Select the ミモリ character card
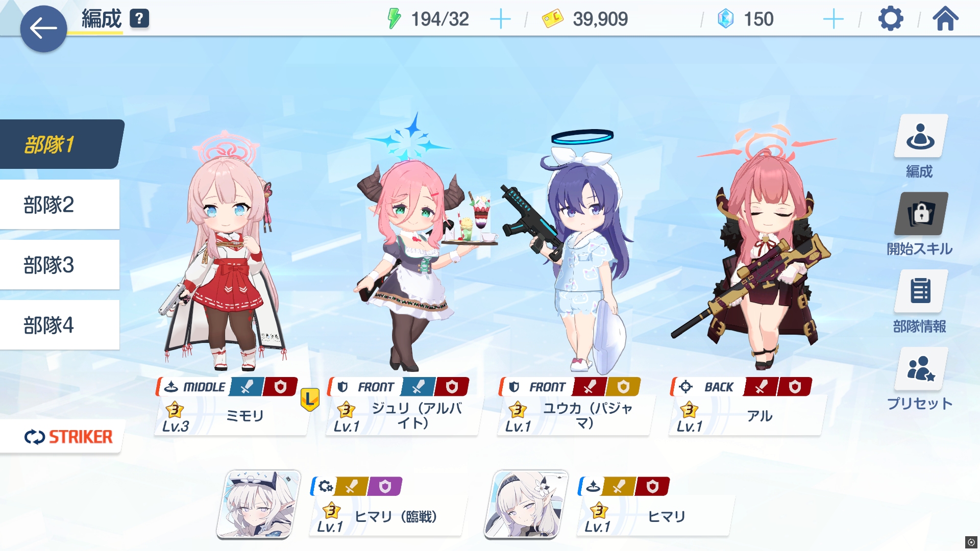Image resolution: width=980 pixels, height=551 pixels. [232, 406]
